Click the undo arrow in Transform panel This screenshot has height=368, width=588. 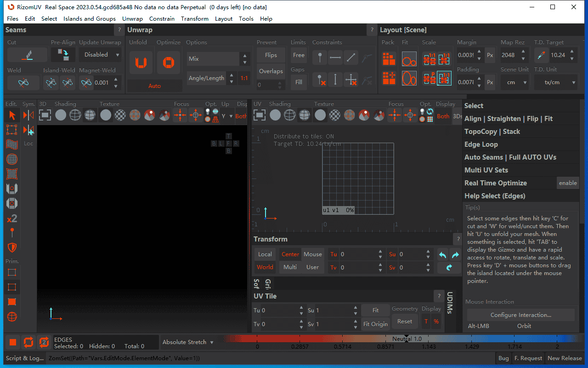coord(442,254)
